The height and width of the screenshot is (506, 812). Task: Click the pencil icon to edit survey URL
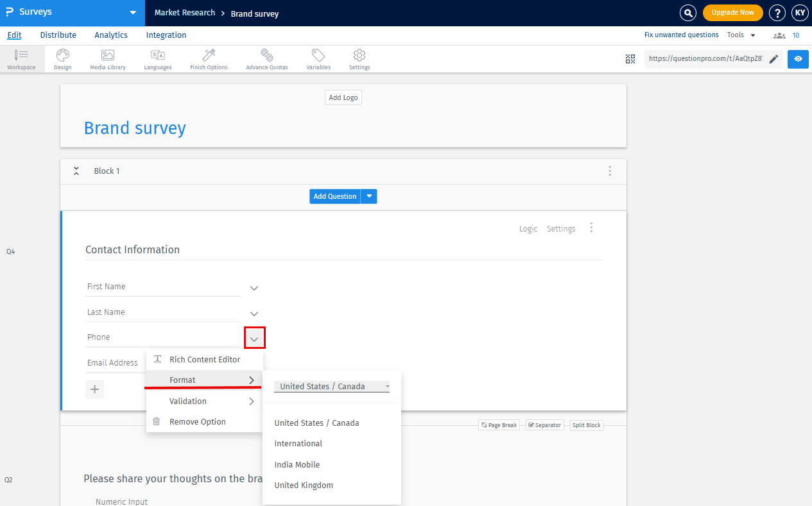[773, 59]
